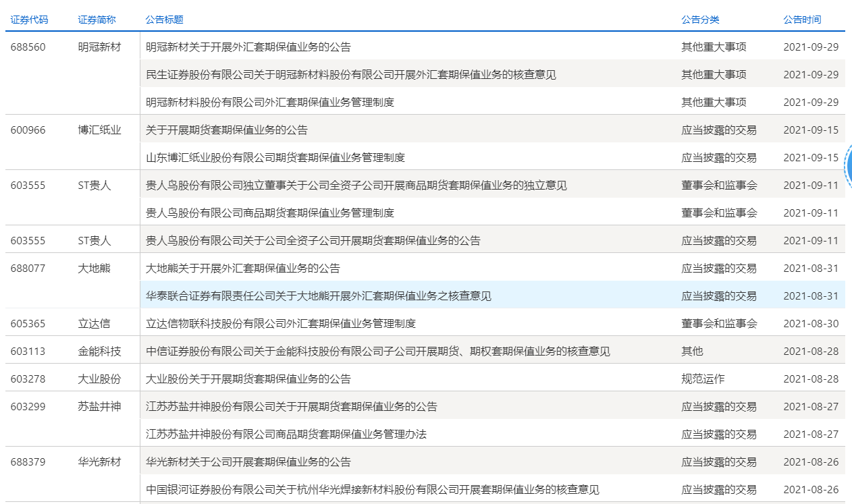Select stock code 688379
Viewport: 852px width, 504px height.
coord(28,462)
